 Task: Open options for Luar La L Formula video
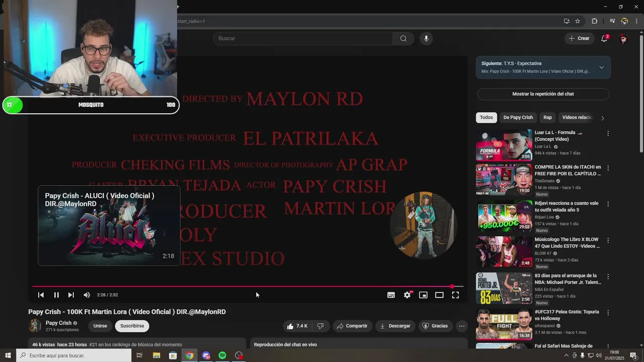608,134
